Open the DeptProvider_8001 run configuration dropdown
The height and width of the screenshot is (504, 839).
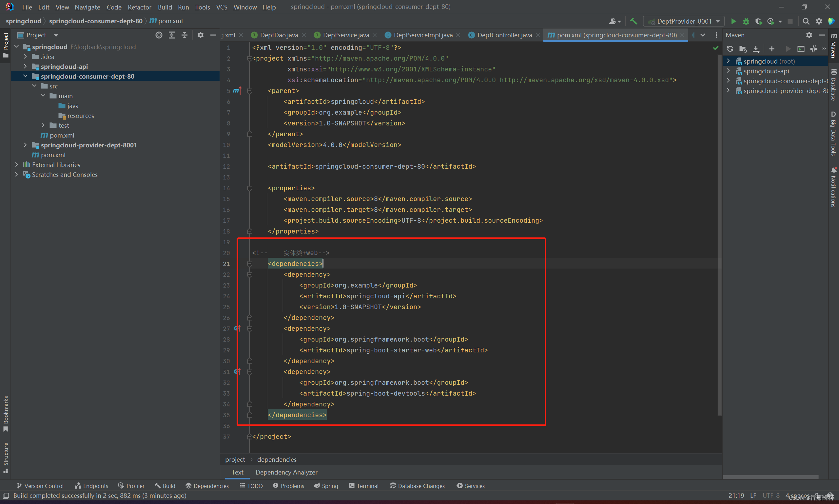point(684,21)
